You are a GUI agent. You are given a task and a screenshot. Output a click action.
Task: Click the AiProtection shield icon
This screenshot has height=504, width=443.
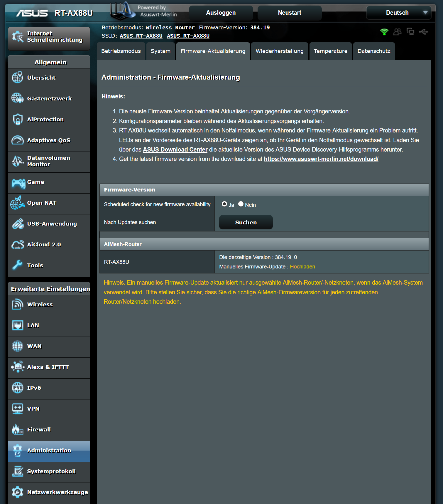tap(18, 119)
